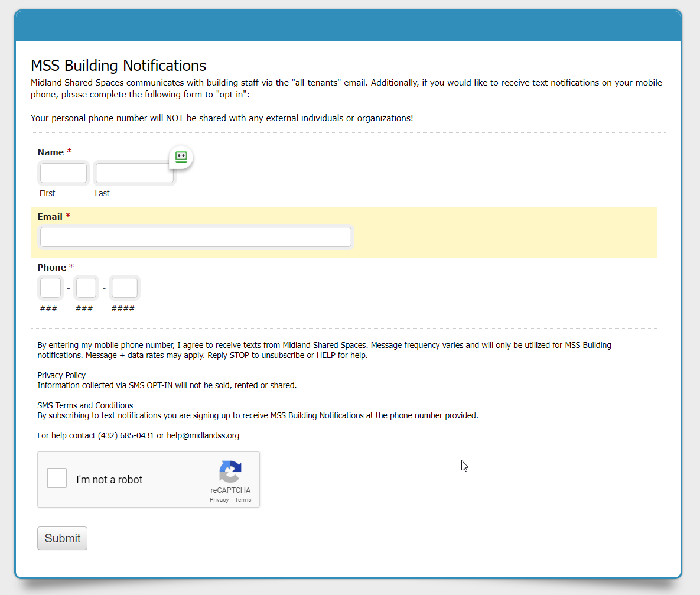Screen dimensions: 700x595
Task: Click the 'I'm not a robot' label text
Action: point(109,480)
